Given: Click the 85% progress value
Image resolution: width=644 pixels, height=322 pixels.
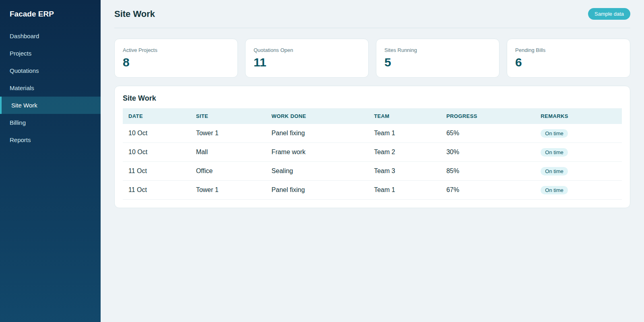Looking at the screenshot, I should tap(453, 171).
